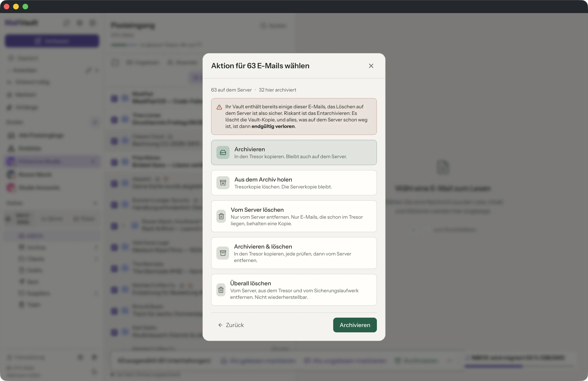Click the archive box icon beside Archivieren & löschen
This screenshot has width=588, height=381.
(223, 253)
